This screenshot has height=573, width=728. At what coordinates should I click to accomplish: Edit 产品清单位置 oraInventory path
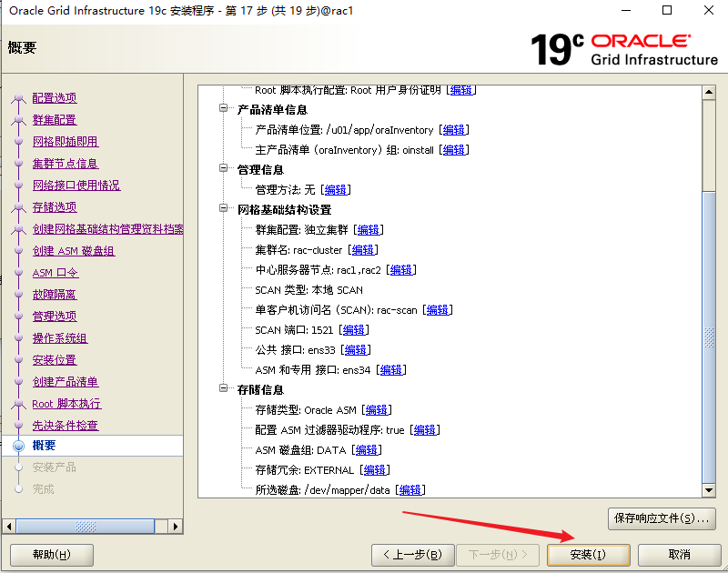454,130
